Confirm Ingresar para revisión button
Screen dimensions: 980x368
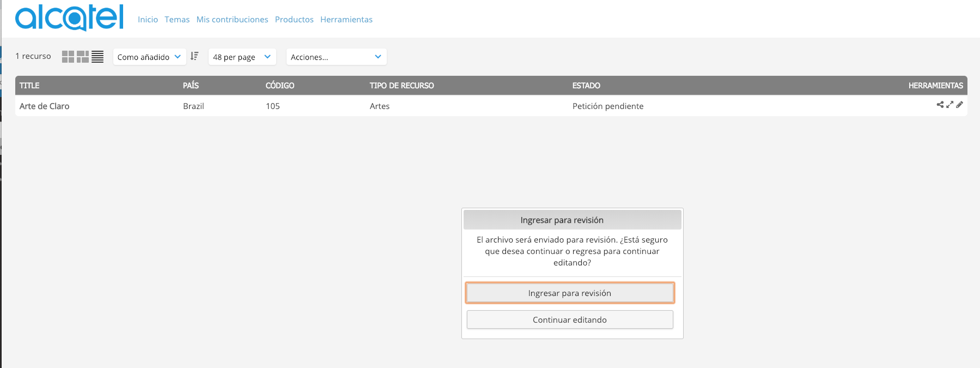[570, 293]
